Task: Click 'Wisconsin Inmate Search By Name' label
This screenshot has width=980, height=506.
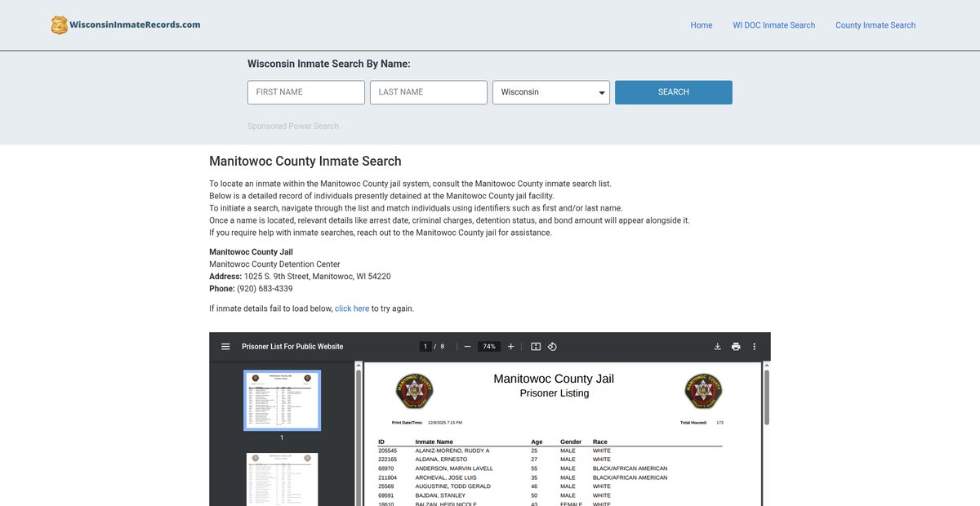Action: 329,64
